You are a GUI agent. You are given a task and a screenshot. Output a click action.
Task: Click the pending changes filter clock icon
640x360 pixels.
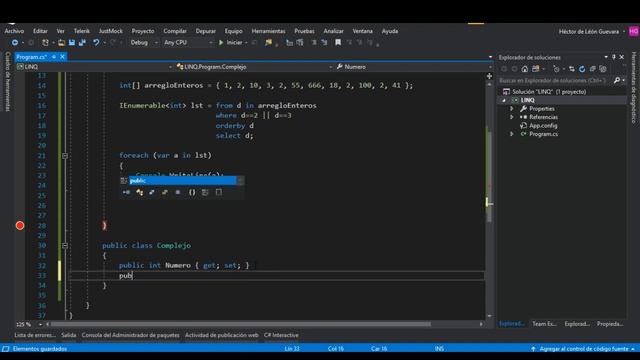click(x=556, y=69)
